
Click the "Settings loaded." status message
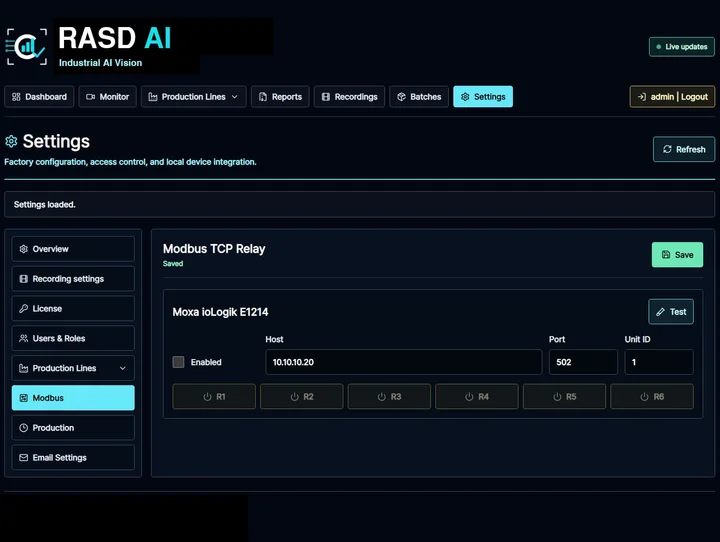point(45,204)
